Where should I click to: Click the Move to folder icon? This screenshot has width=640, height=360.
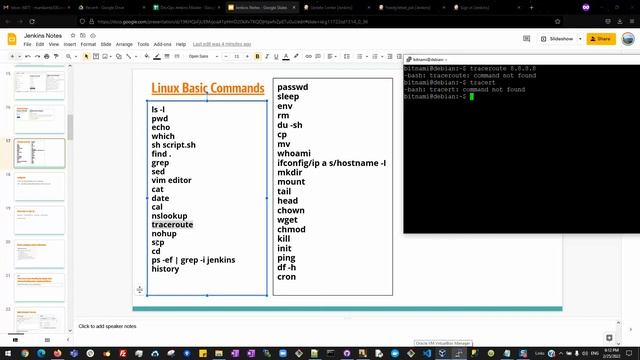(83, 36)
